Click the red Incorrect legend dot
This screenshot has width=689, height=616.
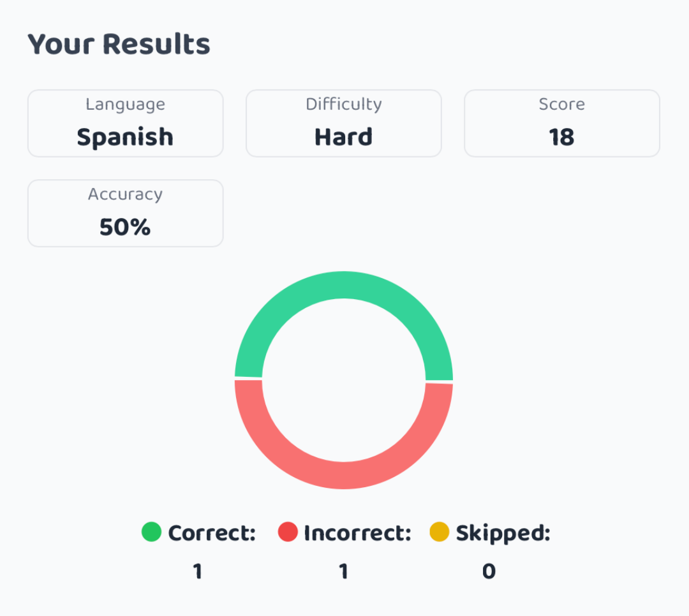coord(288,532)
